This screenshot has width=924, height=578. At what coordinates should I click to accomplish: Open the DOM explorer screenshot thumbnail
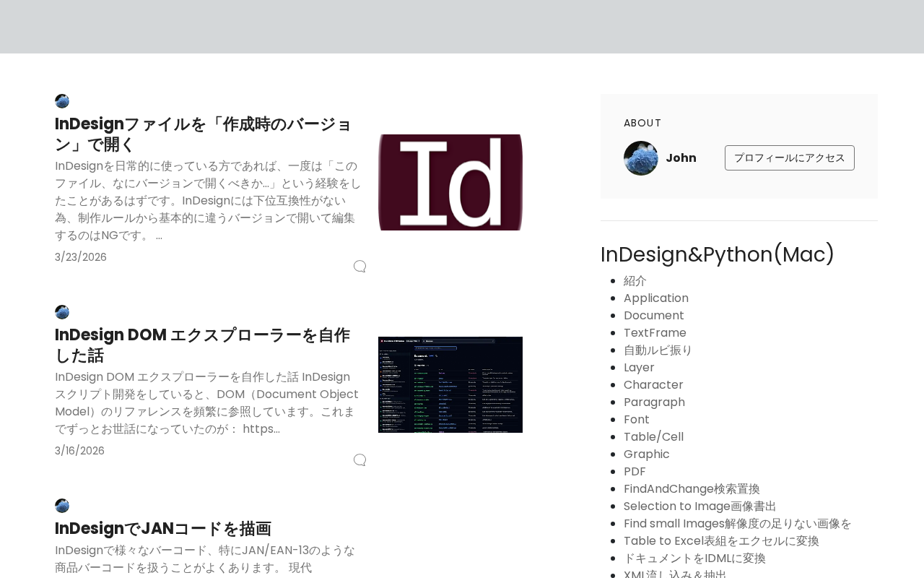[x=450, y=384]
